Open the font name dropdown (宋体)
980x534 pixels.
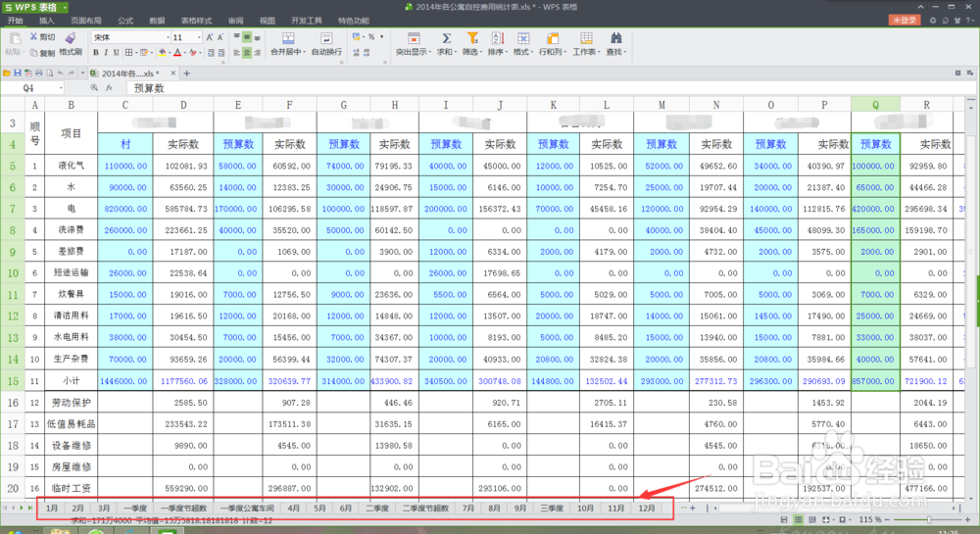pyautogui.click(x=169, y=37)
